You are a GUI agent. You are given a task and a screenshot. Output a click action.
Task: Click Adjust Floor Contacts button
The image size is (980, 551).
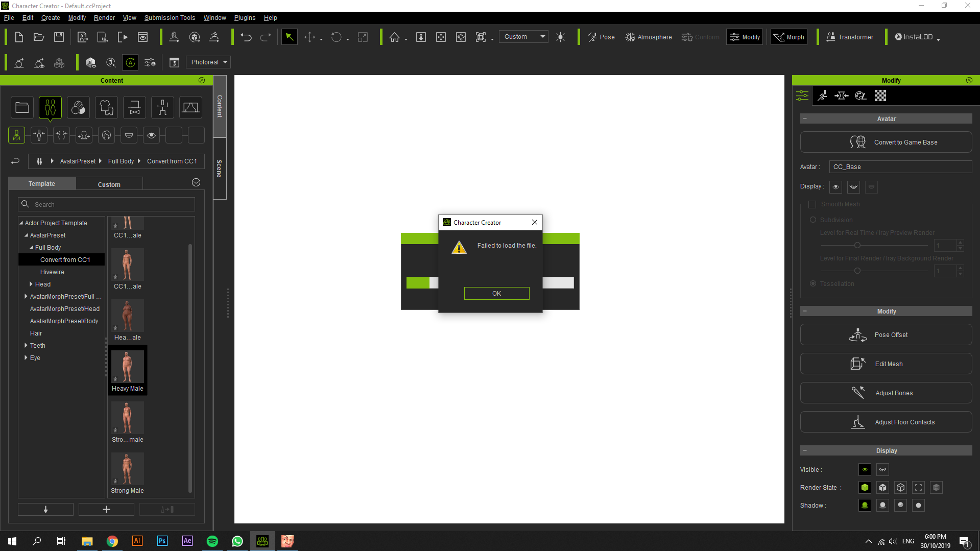coord(886,422)
